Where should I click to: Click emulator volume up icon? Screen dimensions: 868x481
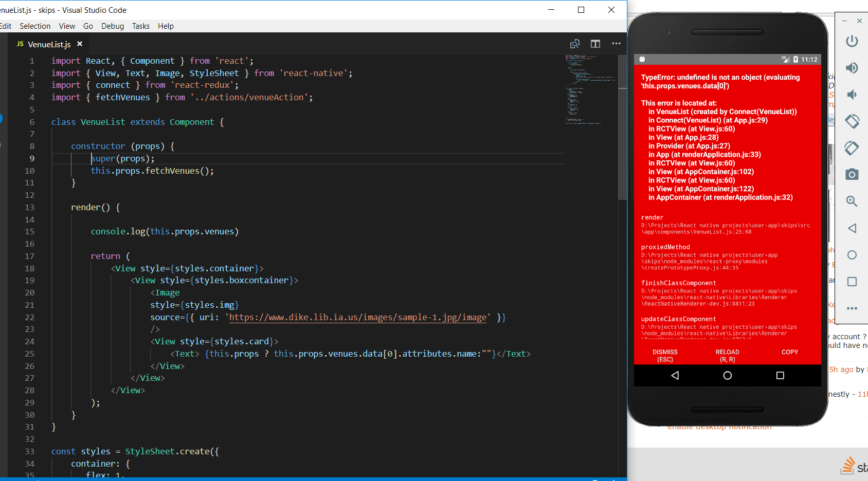click(x=852, y=68)
